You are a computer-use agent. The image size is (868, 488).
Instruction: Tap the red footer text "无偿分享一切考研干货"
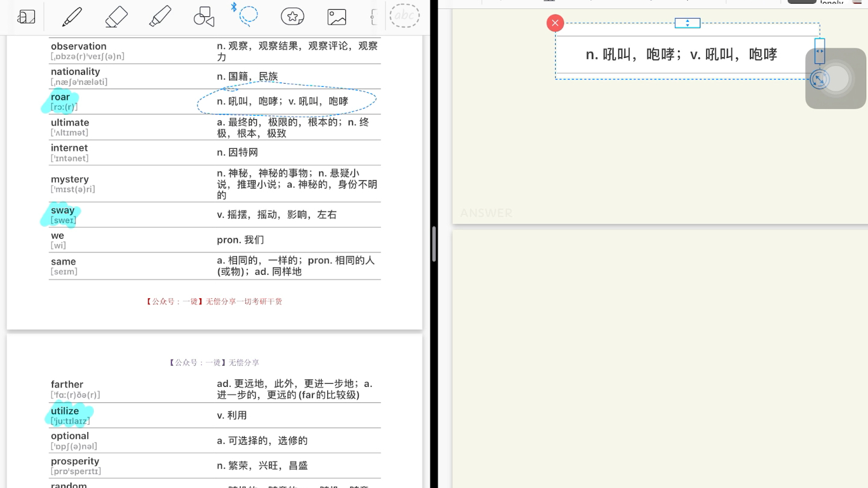click(244, 301)
